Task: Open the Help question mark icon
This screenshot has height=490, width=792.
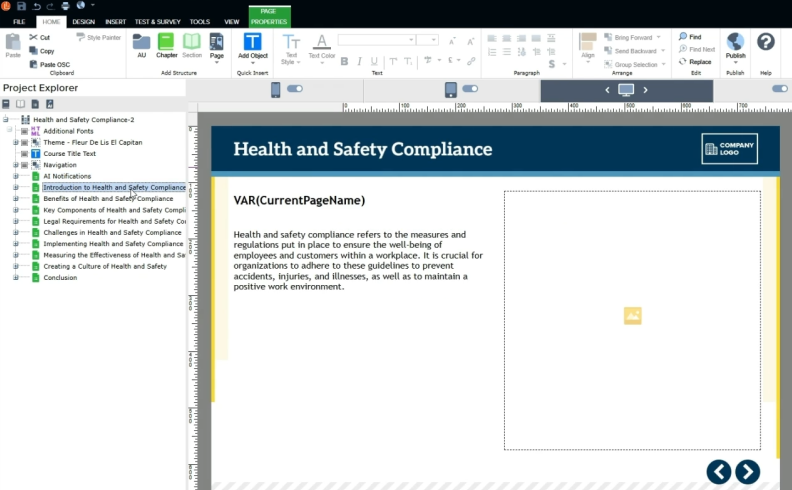Action: coord(765,42)
